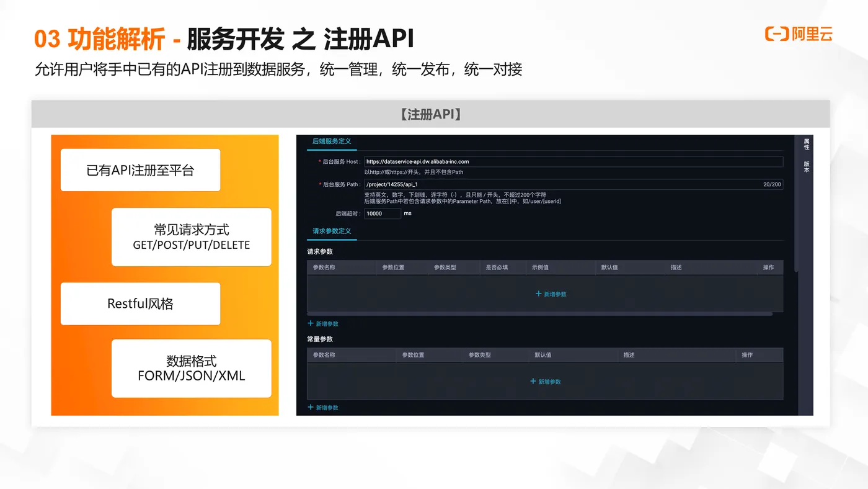Click the ms unit label

click(x=407, y=213)
